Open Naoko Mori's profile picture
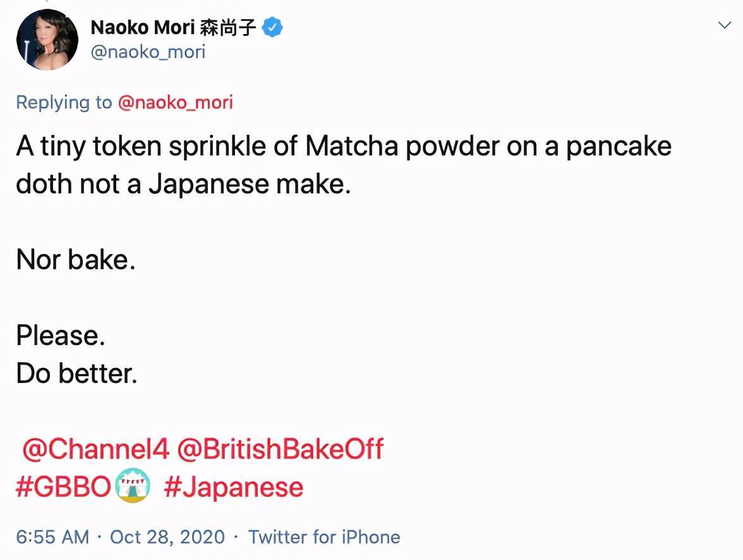The width and height of the screenshot is (743, 560). pyautogui.click(x=47, y=39)
